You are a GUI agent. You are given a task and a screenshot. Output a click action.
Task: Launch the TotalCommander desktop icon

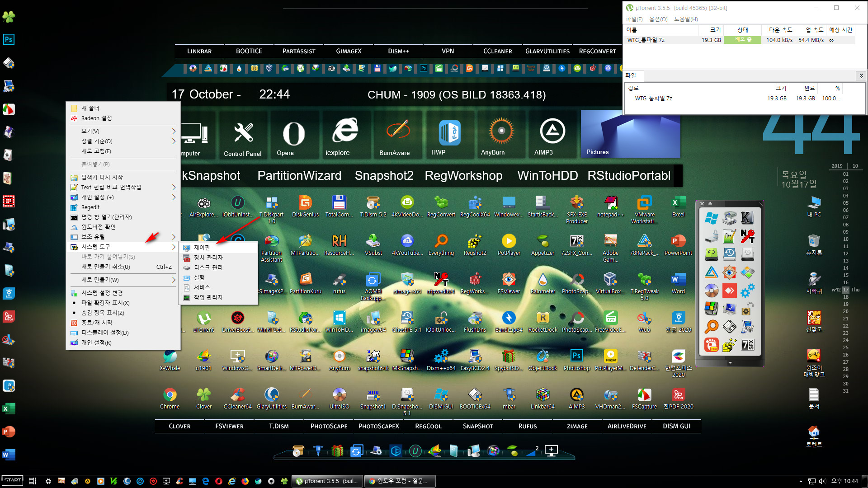[339, 206]
